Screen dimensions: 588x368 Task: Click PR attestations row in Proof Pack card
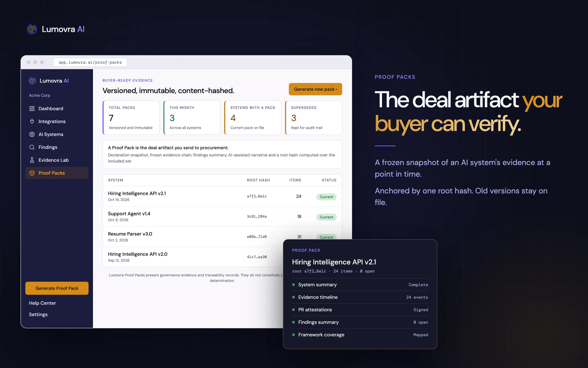point(360,310)
